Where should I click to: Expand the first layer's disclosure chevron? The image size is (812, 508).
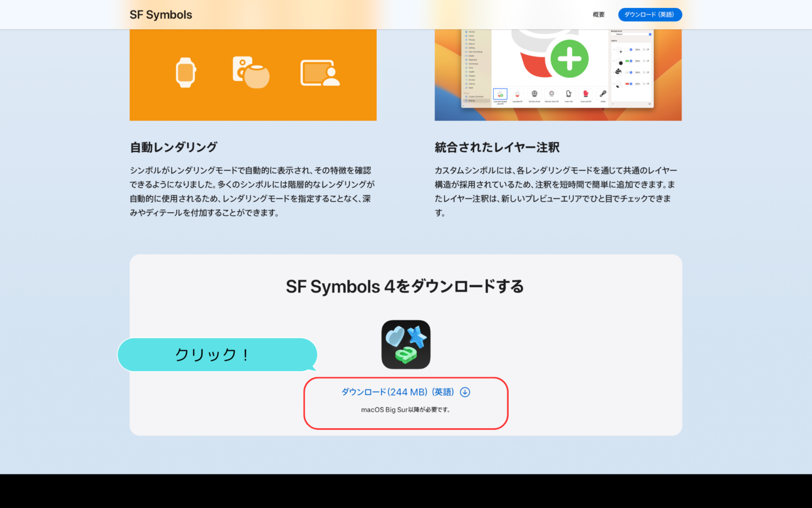tap(614, 50)
